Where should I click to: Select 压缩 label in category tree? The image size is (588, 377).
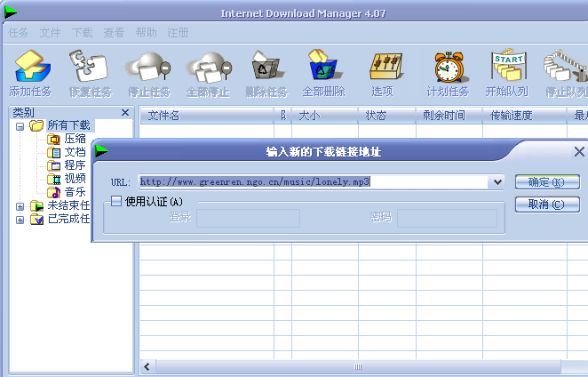click(x=75, y=139)
